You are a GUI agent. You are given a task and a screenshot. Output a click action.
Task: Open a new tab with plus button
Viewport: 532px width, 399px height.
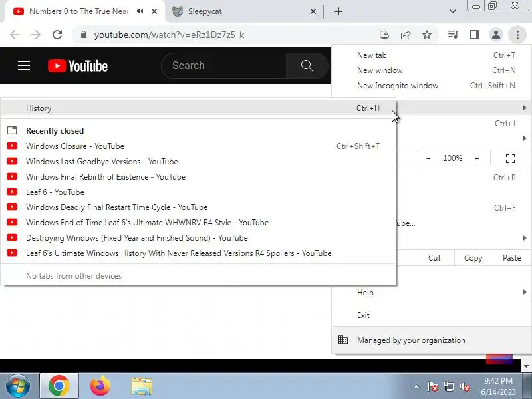pyautogui.click(x=338, y=11)
